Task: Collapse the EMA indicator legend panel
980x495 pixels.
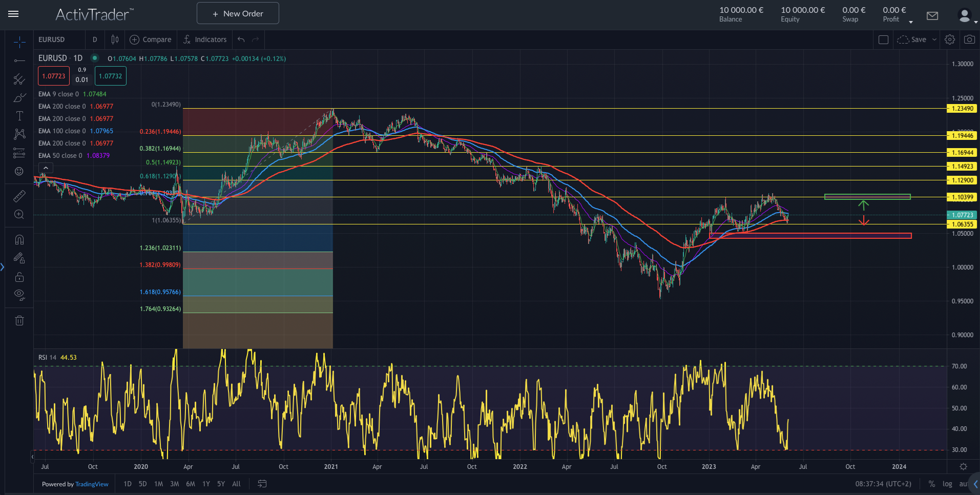Action: [46, 168]
